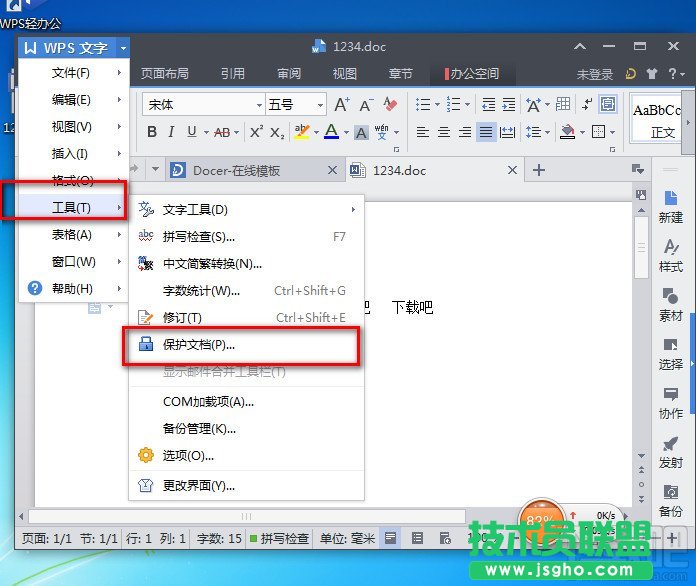Screen dimensions: 696x586
Task: Click 未登录 login link
Action: (594, 74)
